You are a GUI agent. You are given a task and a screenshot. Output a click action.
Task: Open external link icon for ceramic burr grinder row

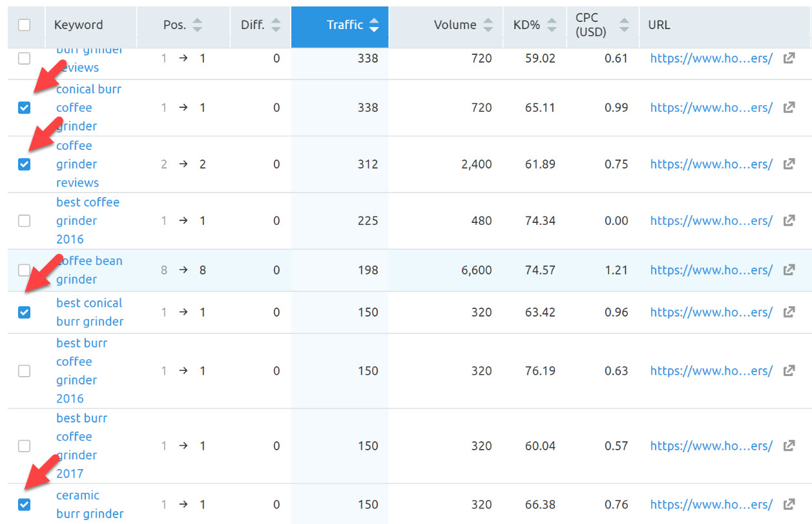[789, 504]
